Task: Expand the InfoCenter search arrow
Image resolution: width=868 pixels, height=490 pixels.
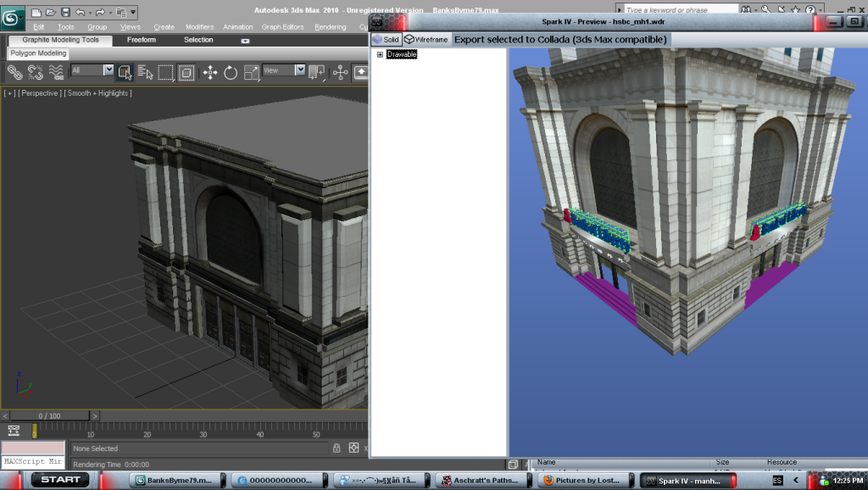Action: click(x=620, y=10)
